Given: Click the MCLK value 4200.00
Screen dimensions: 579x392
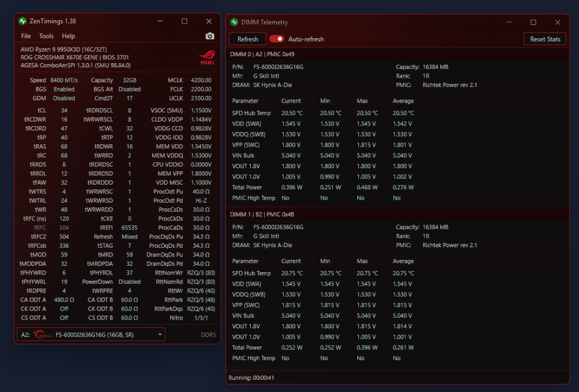Looking at the screenshot, I should 201,80.
